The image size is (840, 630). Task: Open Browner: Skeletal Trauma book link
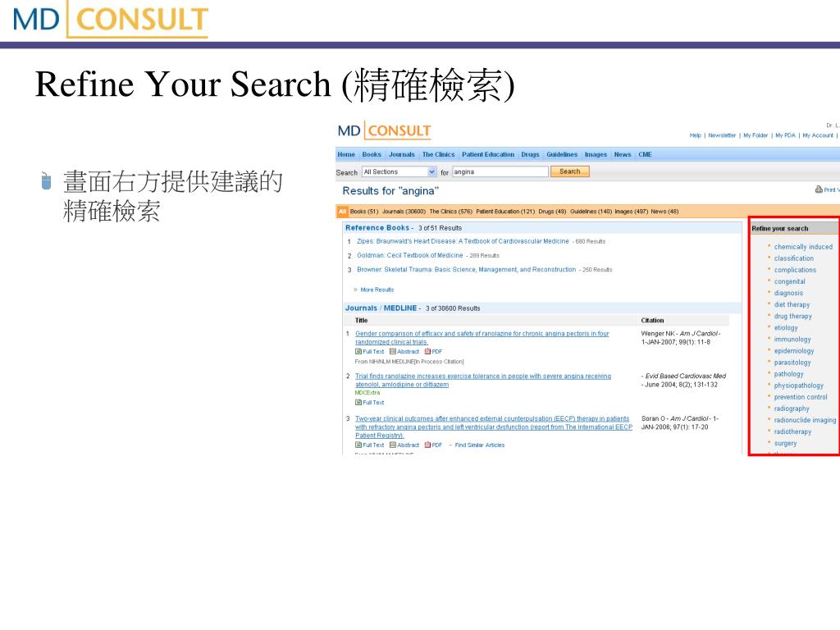click(467, 269)
